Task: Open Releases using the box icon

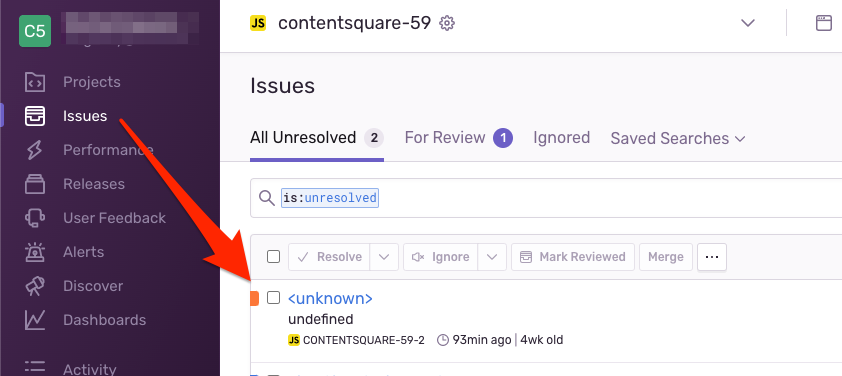Action: [35, 184]
